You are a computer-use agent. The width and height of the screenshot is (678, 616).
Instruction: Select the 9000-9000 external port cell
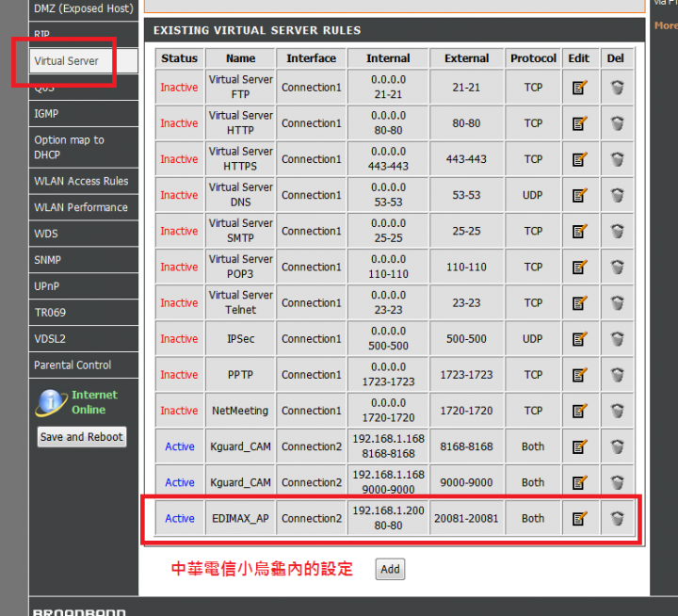click(466, 482)
